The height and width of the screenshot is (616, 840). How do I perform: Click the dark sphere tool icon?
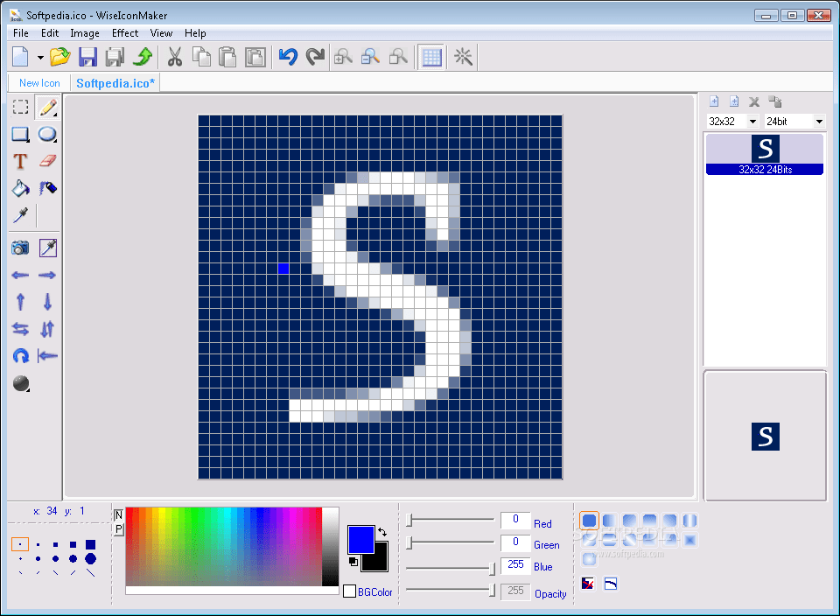point(20,383)
